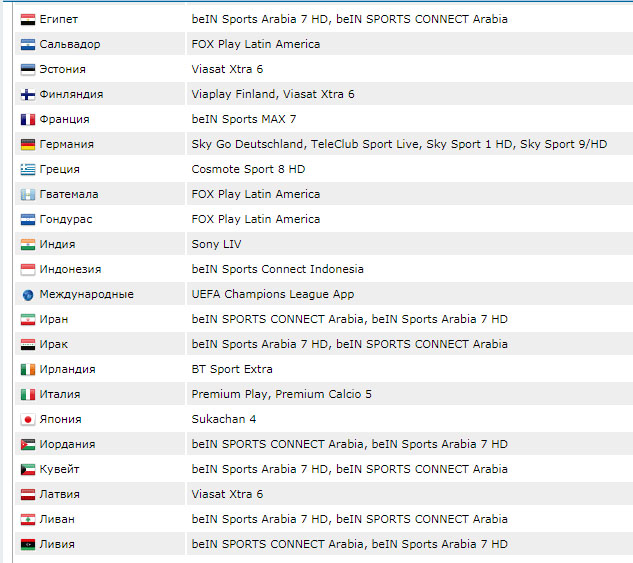
Task: Select the Guatemala flag next to Гватемала
Action: tap(28, 195)
